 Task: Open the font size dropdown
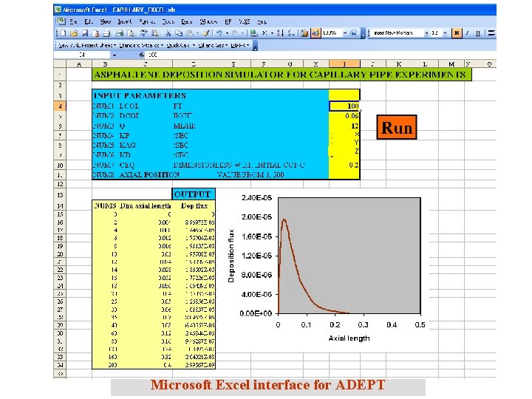click(445, 33)
